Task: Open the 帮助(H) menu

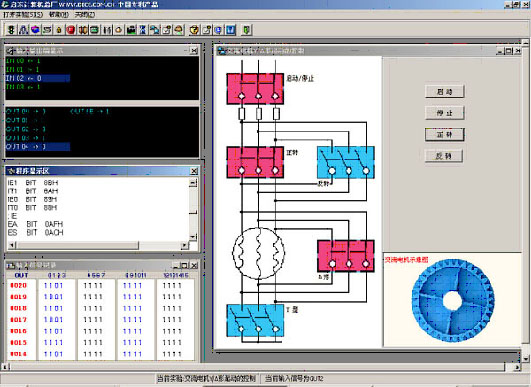Action: (59, 15)
